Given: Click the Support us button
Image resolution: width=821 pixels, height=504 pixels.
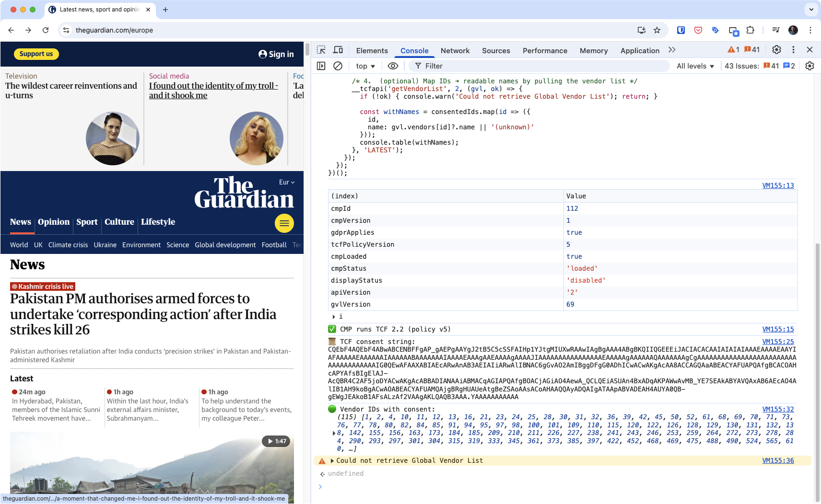Looking at the screenshot, I should pyautogui.click(x=36, y=54).
